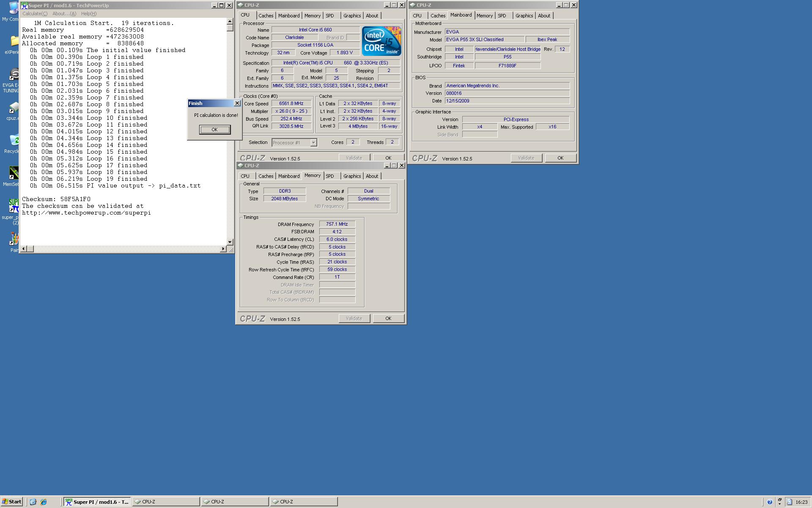Switch to SPD tab in top CPU-Z window
812x508 pixels.
330,16
